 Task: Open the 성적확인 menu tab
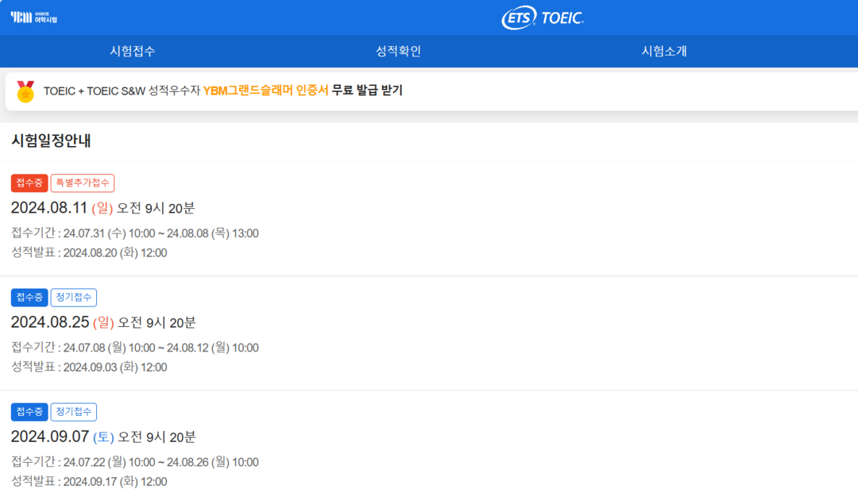398,52
